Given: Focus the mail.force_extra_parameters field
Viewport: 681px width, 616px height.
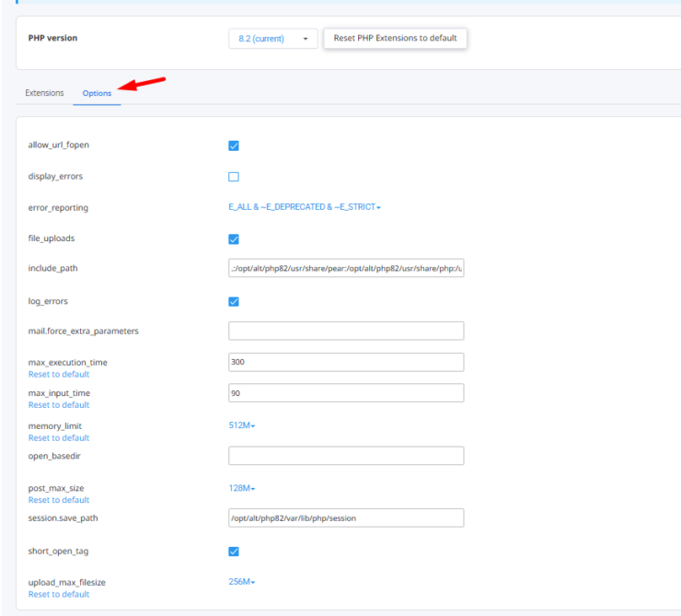Looking at the screenshot, I should click(346, 331).
